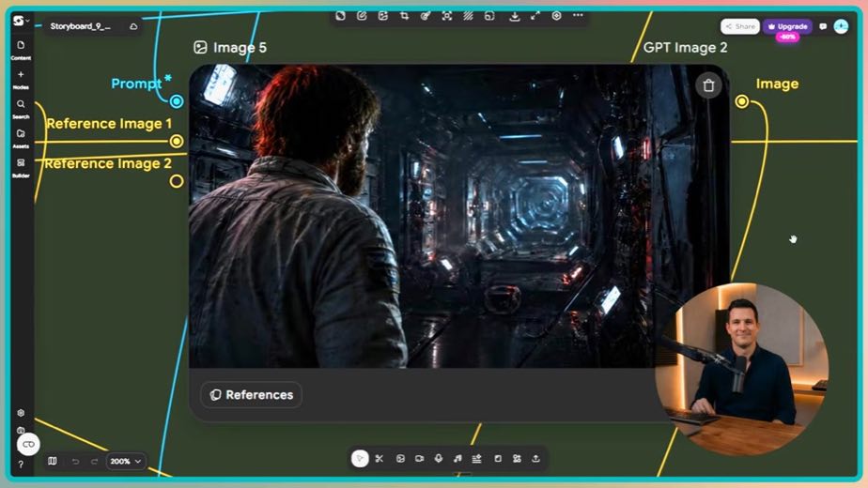Image resolution: width=868 pixels, height=488 pixels.
Task: Click the Upgrade button
Action: coord(787,26)
